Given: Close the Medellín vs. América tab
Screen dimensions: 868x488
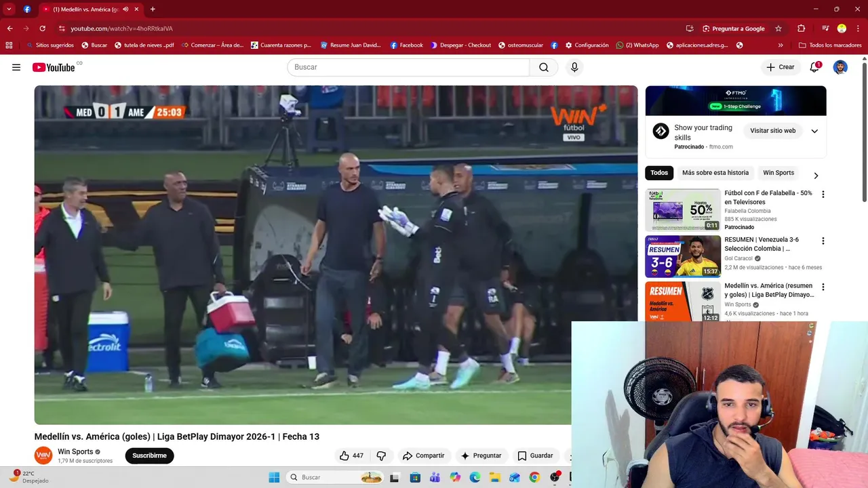Looking at the screenshot, I should pos(136,9).
